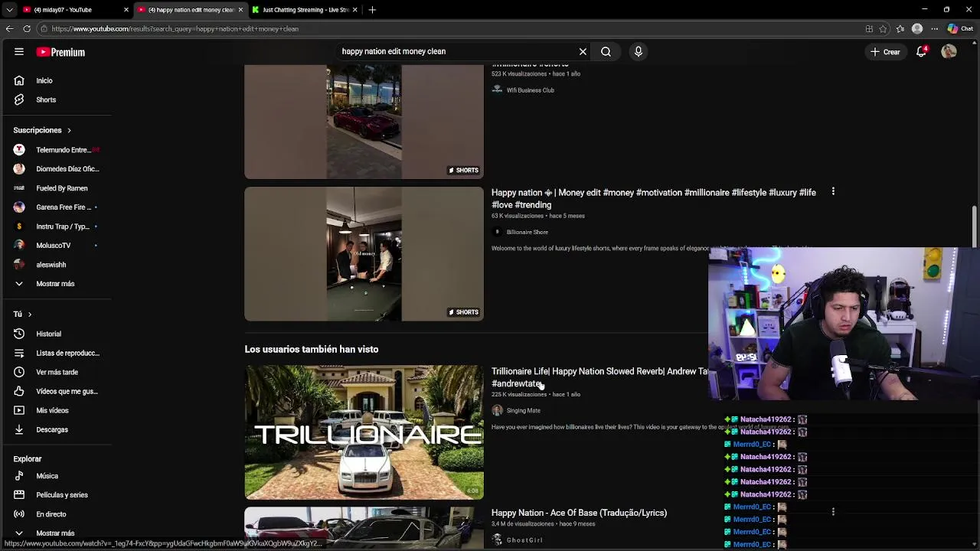Go back with browser back arrow
Screen dimensions: 980x551
tap(9, 29)
